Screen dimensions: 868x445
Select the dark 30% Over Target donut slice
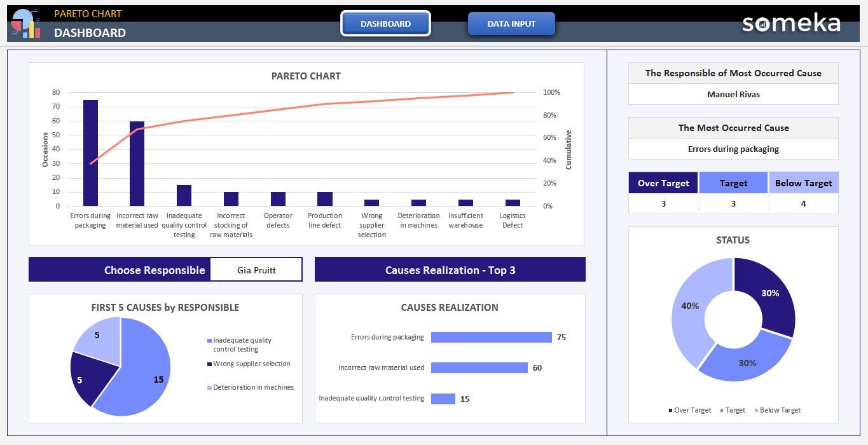[x=769, y=292]
